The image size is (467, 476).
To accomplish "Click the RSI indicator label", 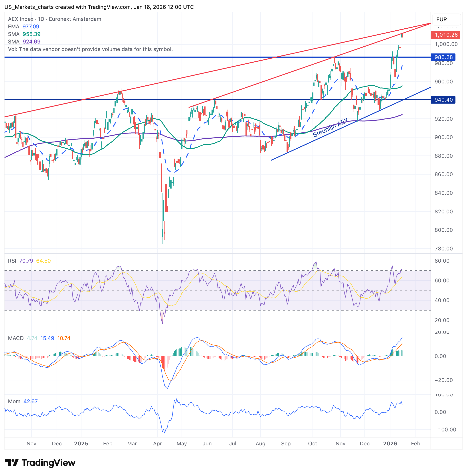I will point(12,261).
